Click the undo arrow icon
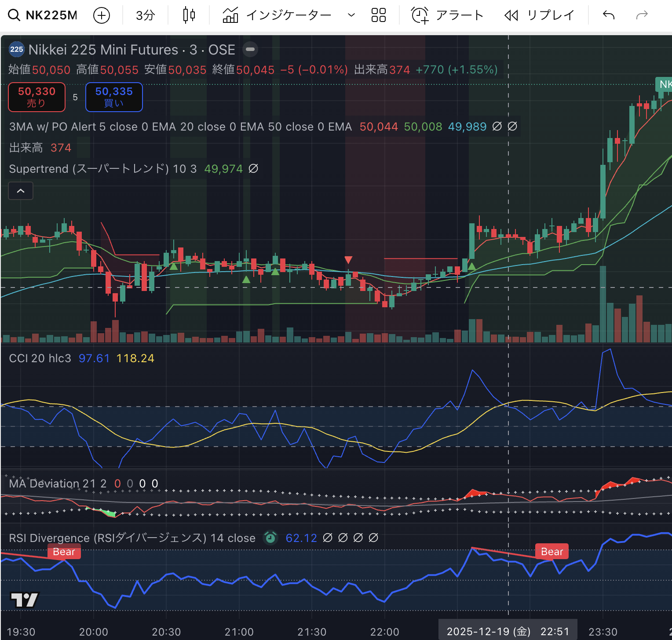 [x=609, y=15]
